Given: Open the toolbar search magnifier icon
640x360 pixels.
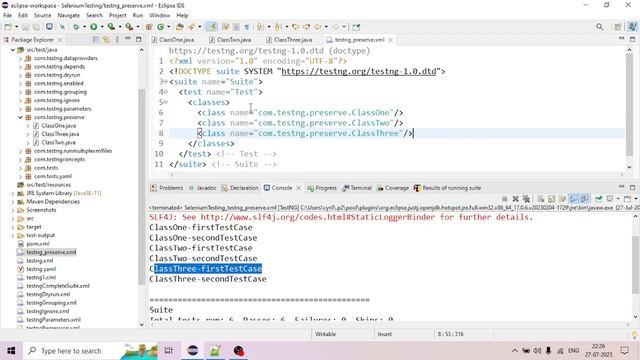Looking at the screenshot, I should [x=599, y=27].
